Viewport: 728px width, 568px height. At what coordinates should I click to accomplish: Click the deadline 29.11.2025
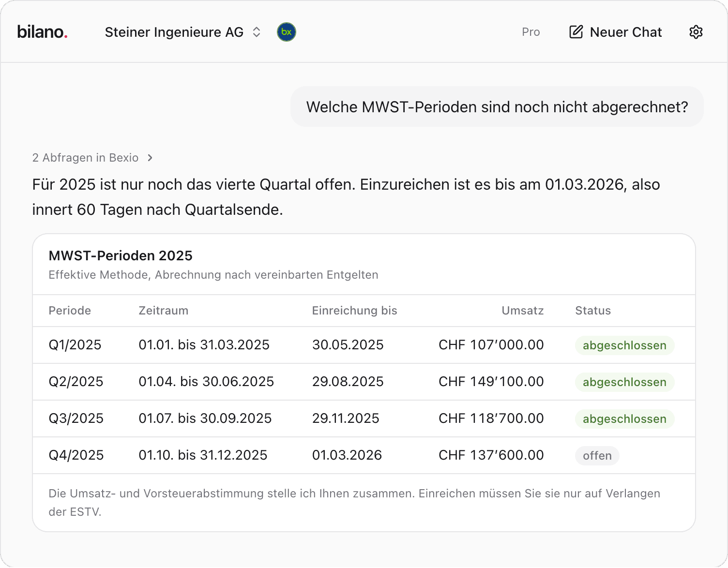pyautogui.click(x=346, y=419)
